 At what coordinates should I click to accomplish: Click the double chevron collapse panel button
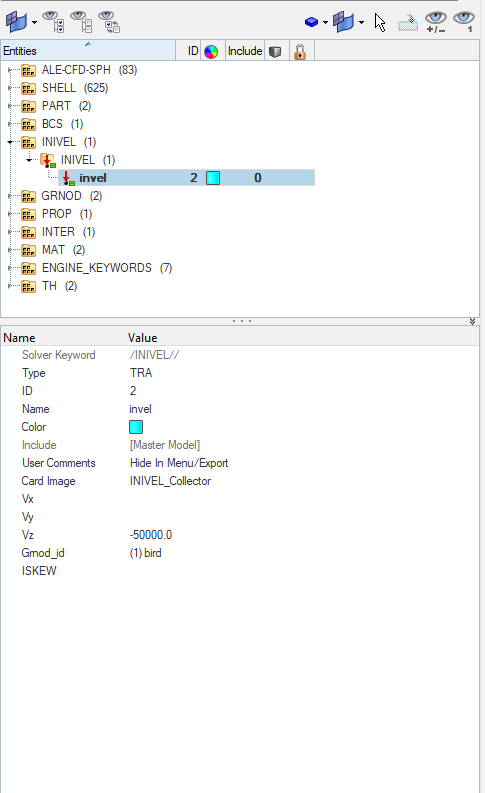[x=472, y=321]
